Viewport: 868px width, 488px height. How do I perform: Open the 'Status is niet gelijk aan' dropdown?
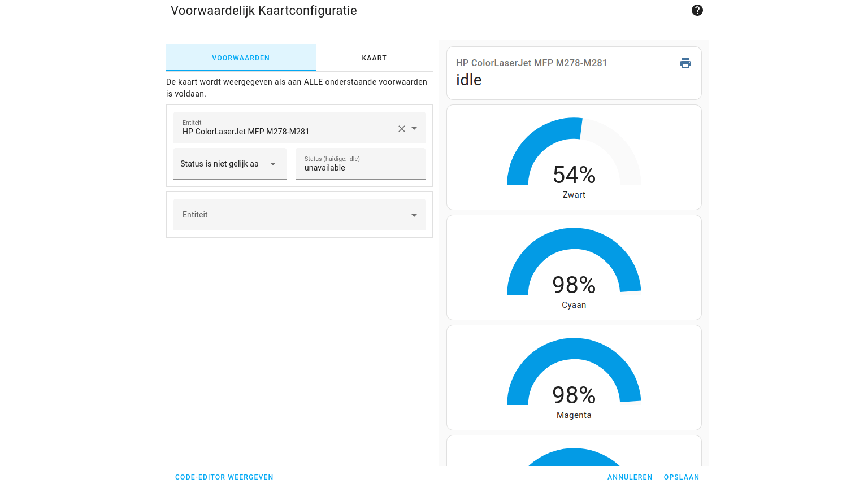coord(229,164)
